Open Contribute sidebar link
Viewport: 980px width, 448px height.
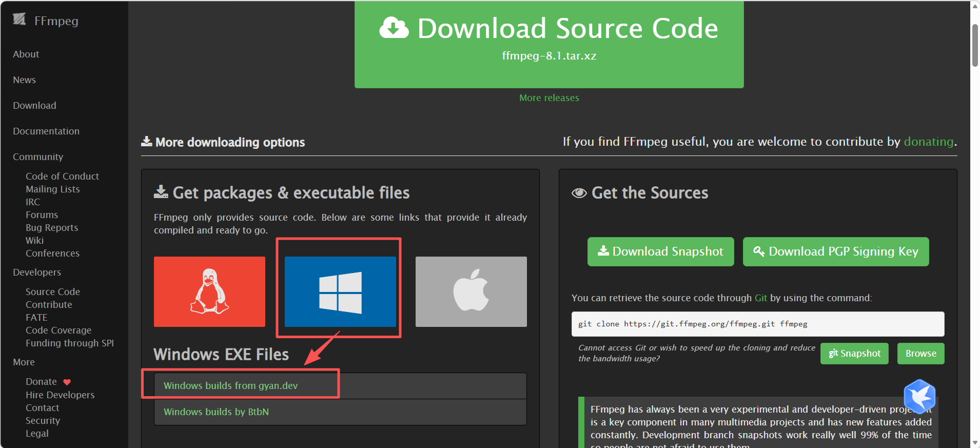click(49, 305)
